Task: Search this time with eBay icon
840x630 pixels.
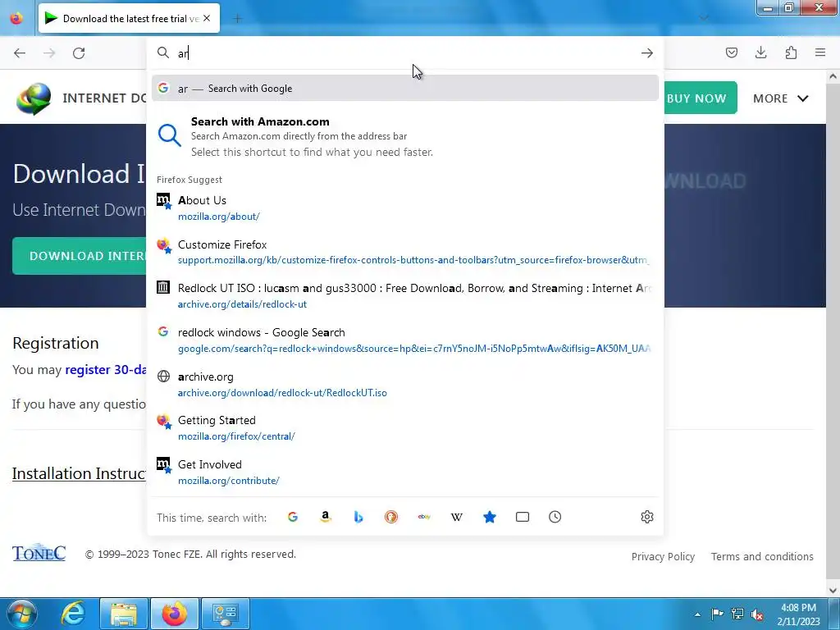Action: (x=424, y=517)
